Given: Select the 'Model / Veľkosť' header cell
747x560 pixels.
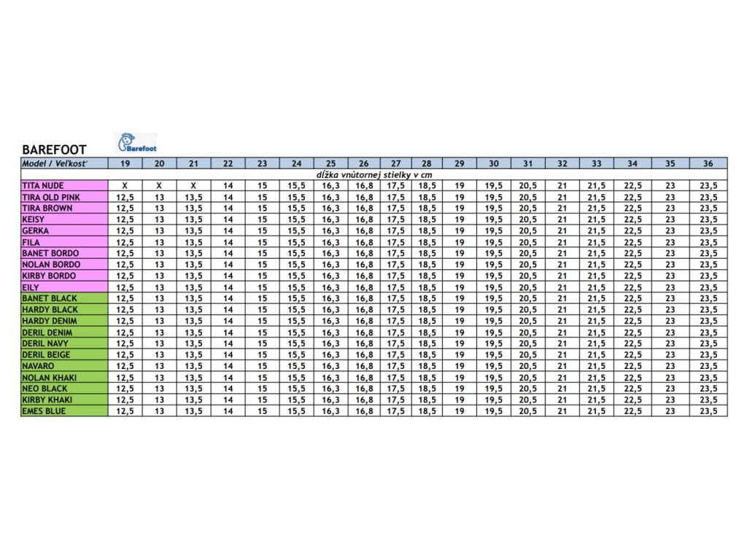Looking at the screenshot, I should (64, 163).
